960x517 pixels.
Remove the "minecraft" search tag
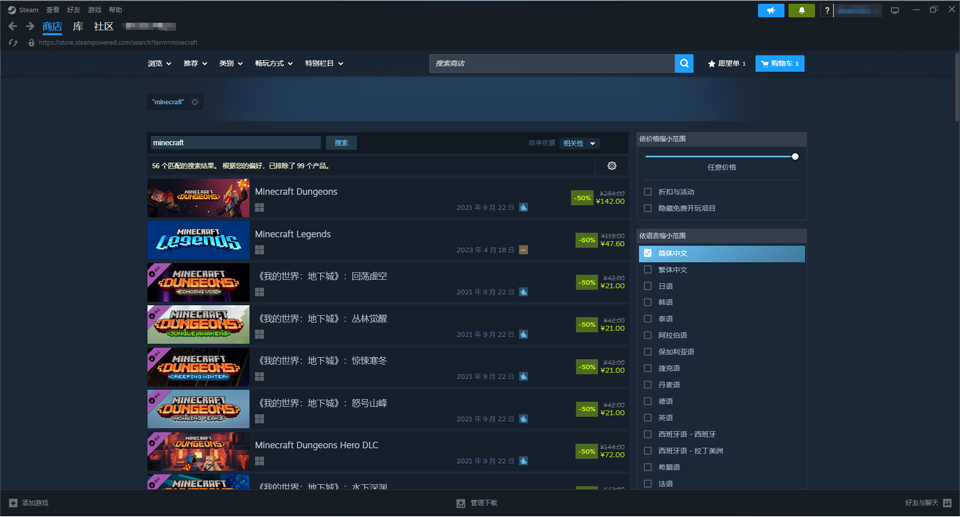[195, 102]
